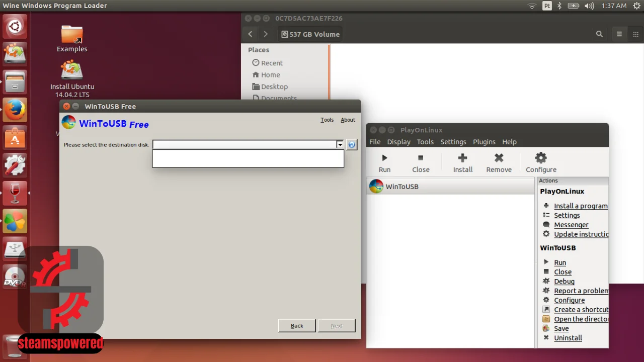
Task: Click the Install toolbar icon in PlayOnLinux
Action: point(462,163)
